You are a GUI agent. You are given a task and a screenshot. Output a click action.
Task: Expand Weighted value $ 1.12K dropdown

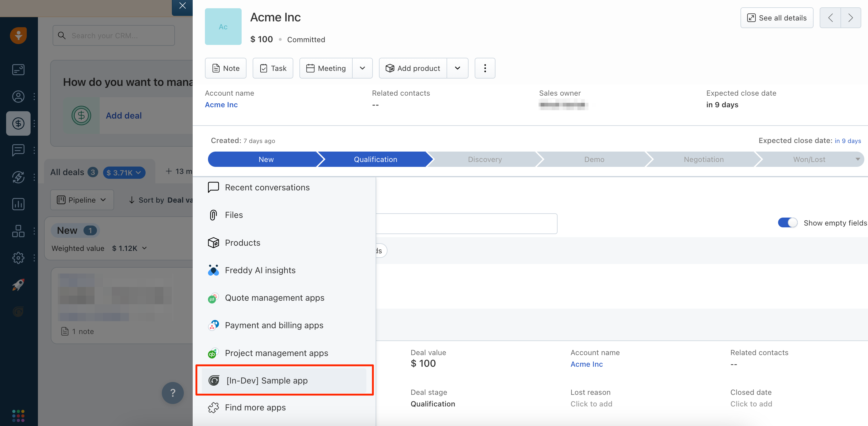(130, 248)
